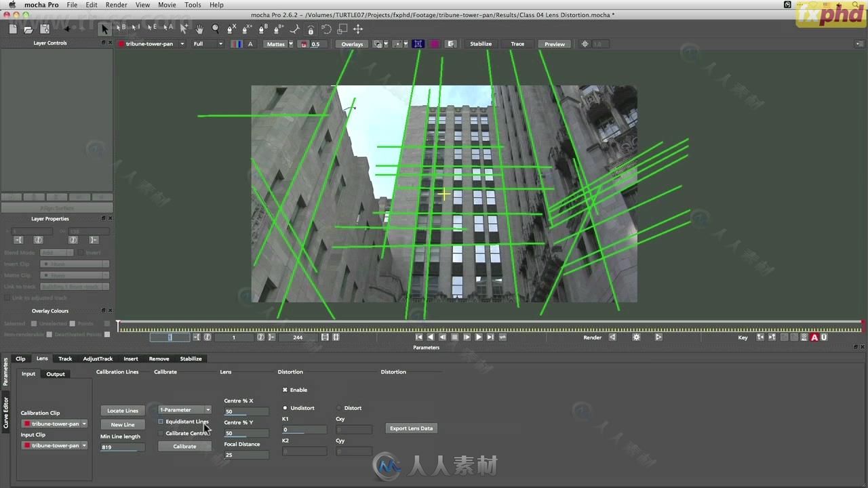Save the project using the Save icon
This screenshot has height=488, width=868.
click(45, 28)
